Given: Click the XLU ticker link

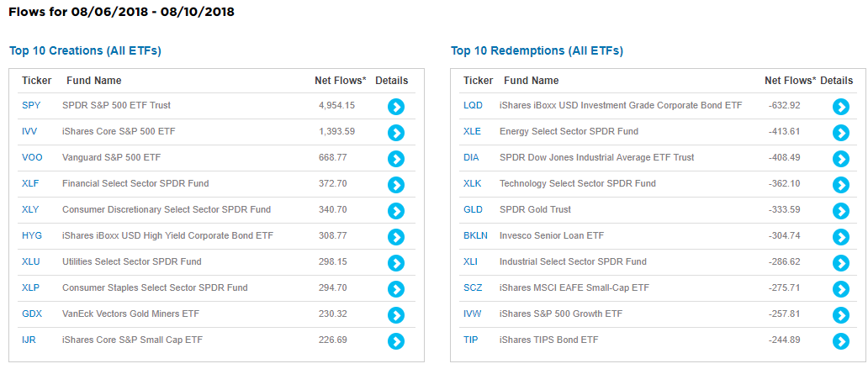Looking at the screenshot, I should tap(30, 261).
